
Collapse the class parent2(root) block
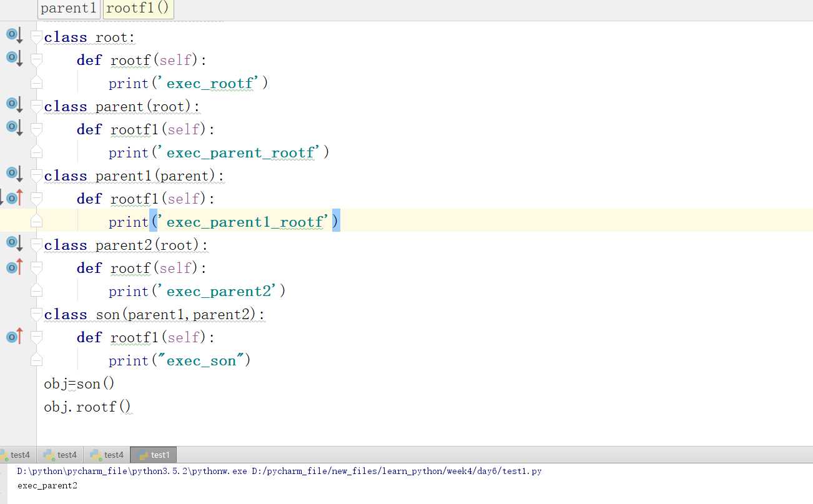pos(36,245)
